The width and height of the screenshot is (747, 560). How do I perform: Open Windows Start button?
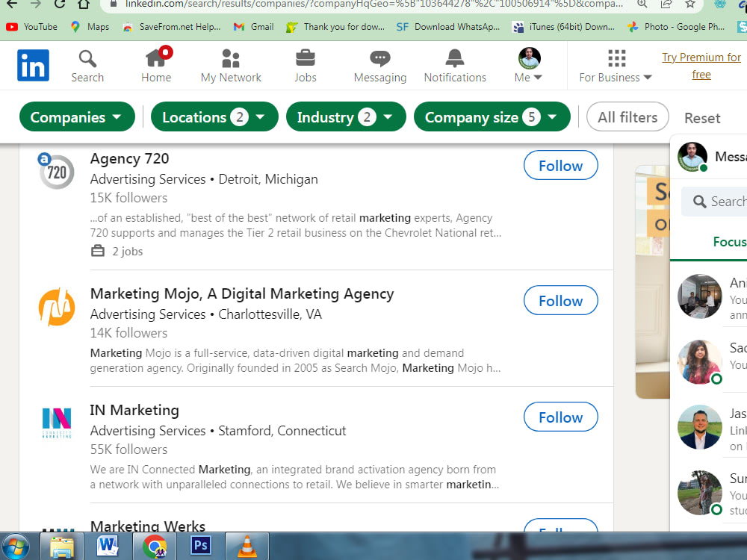coord(15,547)
